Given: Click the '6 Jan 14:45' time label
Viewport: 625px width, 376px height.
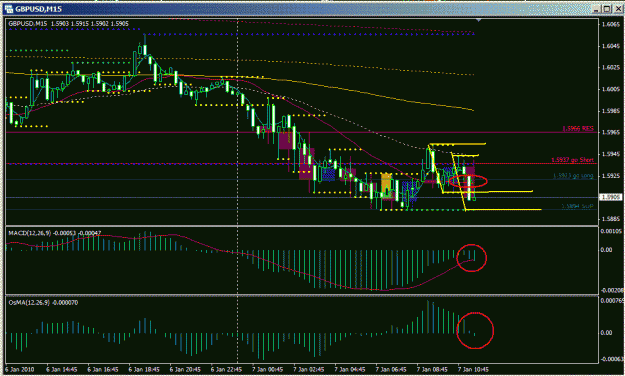Looking at the screenshot, I should coord(61,370).
